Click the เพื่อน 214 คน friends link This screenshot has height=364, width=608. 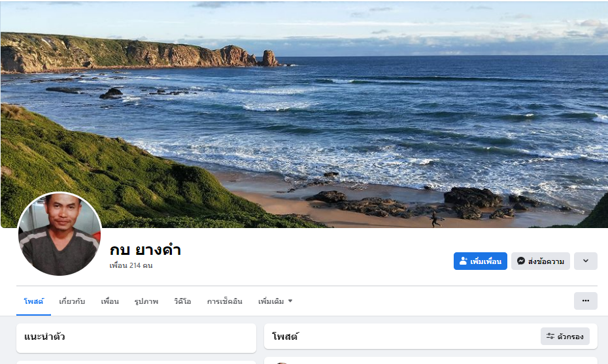131,265
